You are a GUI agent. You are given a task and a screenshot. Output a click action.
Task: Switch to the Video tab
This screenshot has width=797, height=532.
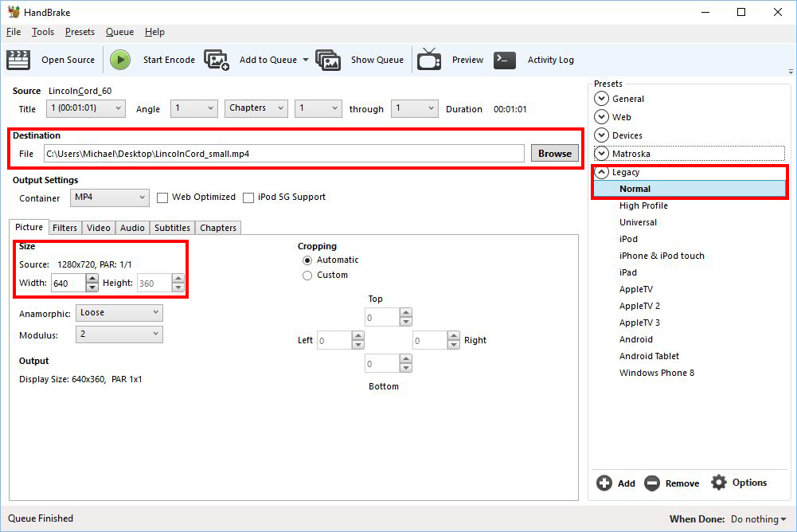99,228
